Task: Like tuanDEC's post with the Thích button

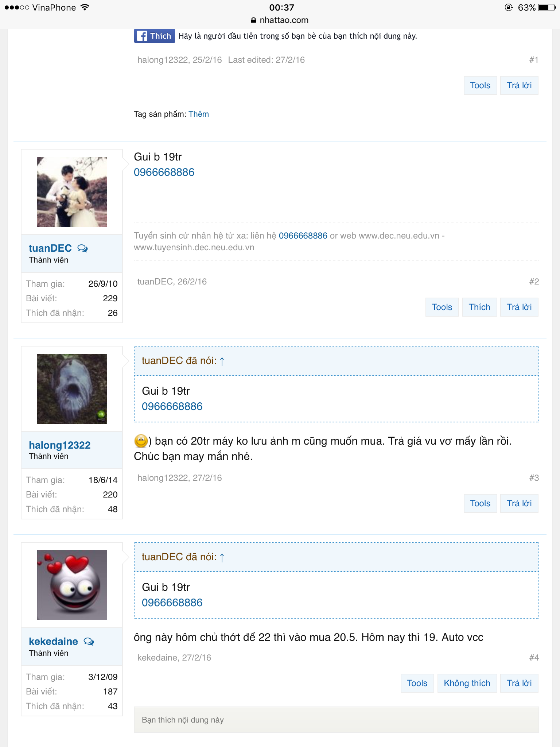Action: coord(479,307)
